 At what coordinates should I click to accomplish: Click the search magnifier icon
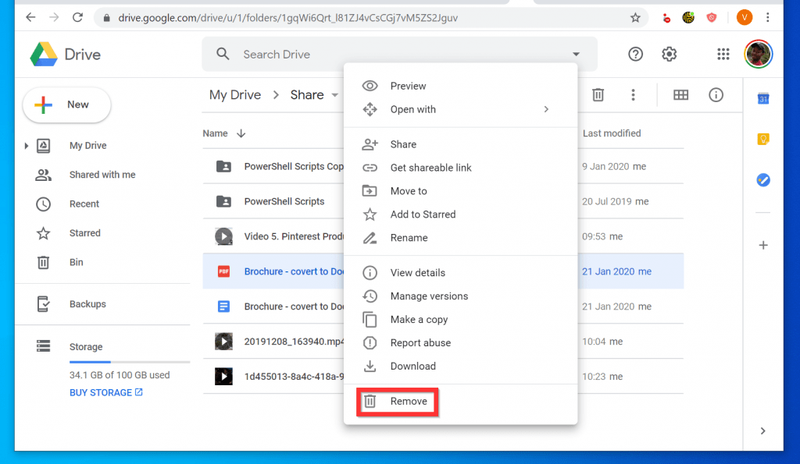(x=222, y=54)
